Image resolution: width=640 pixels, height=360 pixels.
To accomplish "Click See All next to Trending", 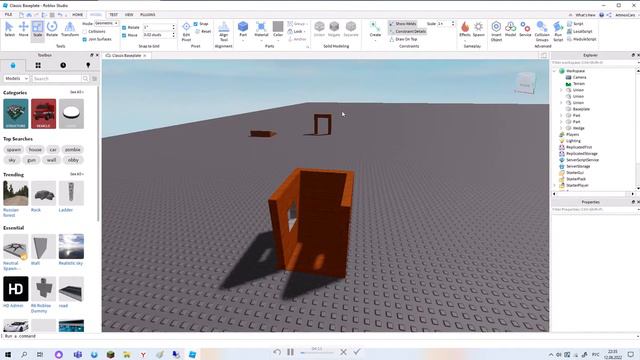I will [76, 174].
